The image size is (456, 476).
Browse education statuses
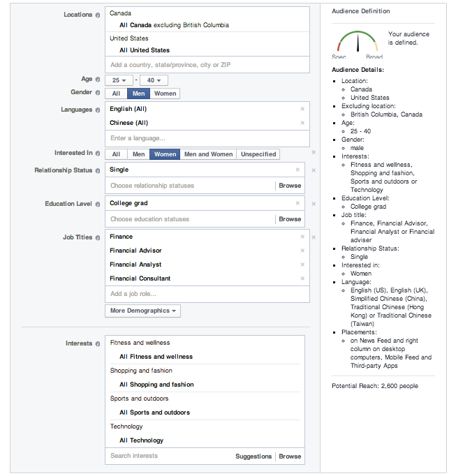[290, 219]
